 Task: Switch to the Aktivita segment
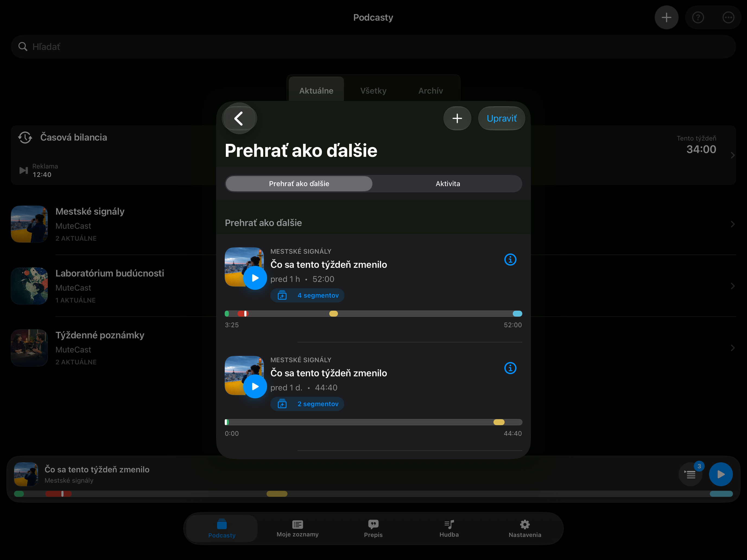447,184
